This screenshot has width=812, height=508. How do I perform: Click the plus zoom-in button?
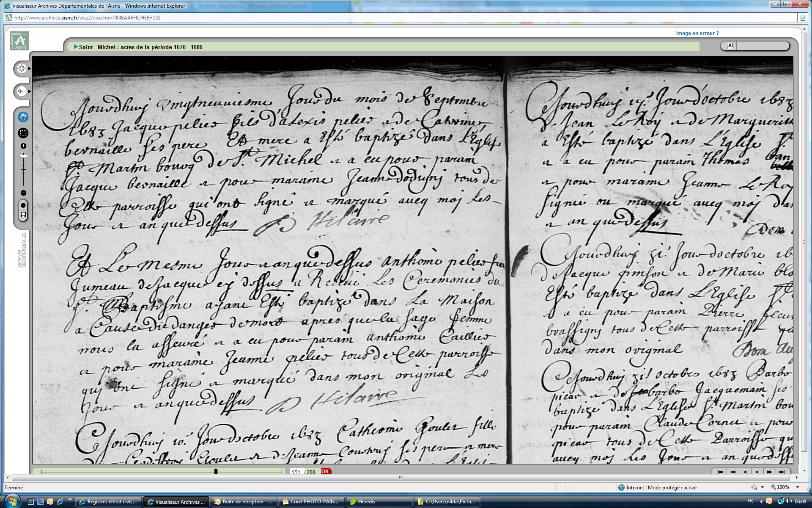click(23, 146)
